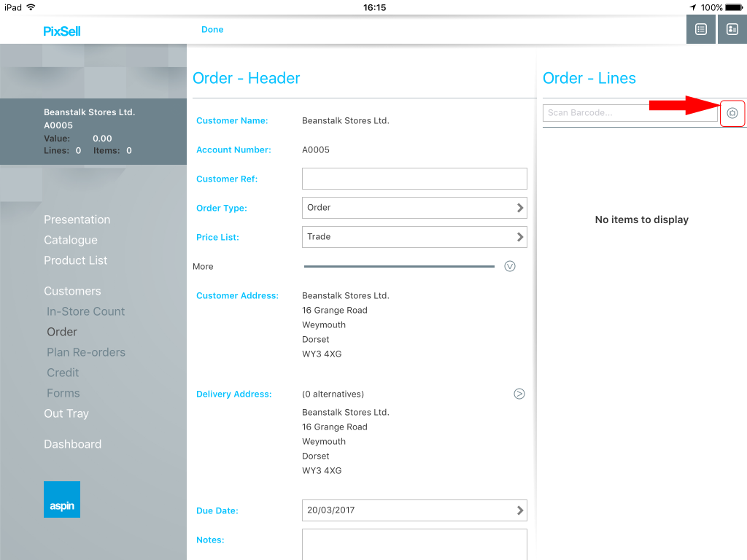Tap the Wi-Fi status icon
Image resolution: width=747 pixels, height=560 pixels.
click(x=31, y=7)
